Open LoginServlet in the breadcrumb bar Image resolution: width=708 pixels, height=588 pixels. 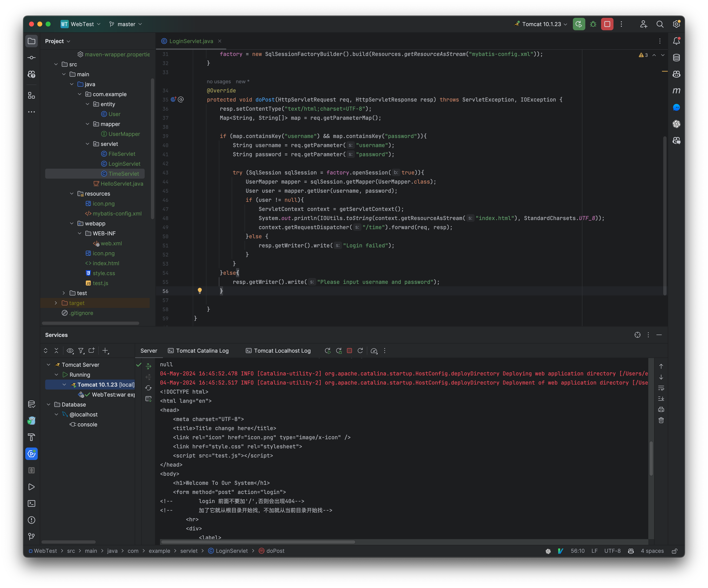point(231,550)
